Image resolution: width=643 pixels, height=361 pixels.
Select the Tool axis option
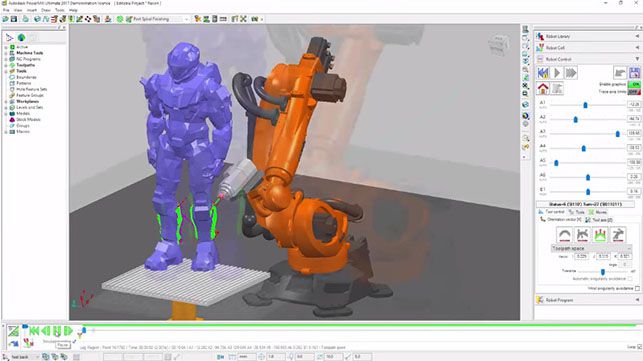coord(599,220)
